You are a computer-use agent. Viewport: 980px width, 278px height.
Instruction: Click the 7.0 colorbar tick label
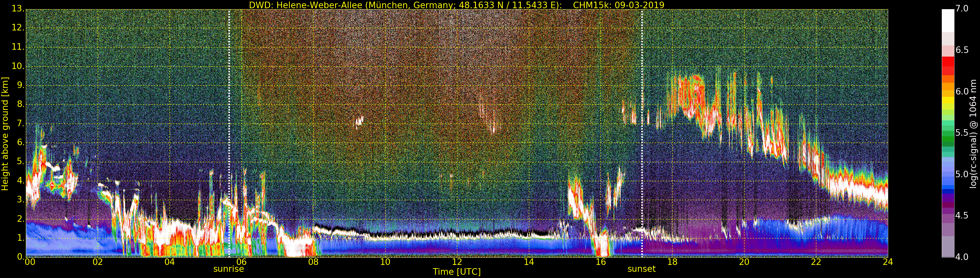tap(962, 9)
